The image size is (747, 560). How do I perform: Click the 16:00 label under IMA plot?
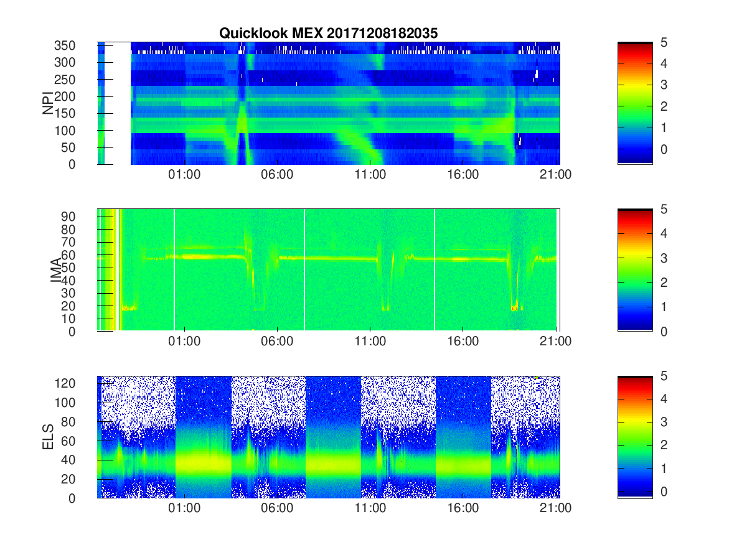coord(463,342)
